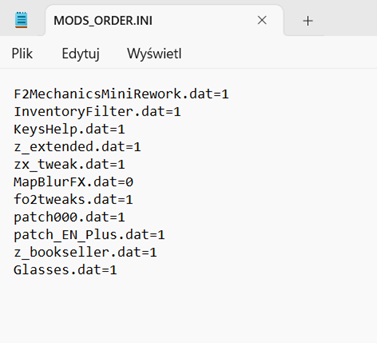Click the Notepad app icon
391x363 pixels.
point(21,20)
